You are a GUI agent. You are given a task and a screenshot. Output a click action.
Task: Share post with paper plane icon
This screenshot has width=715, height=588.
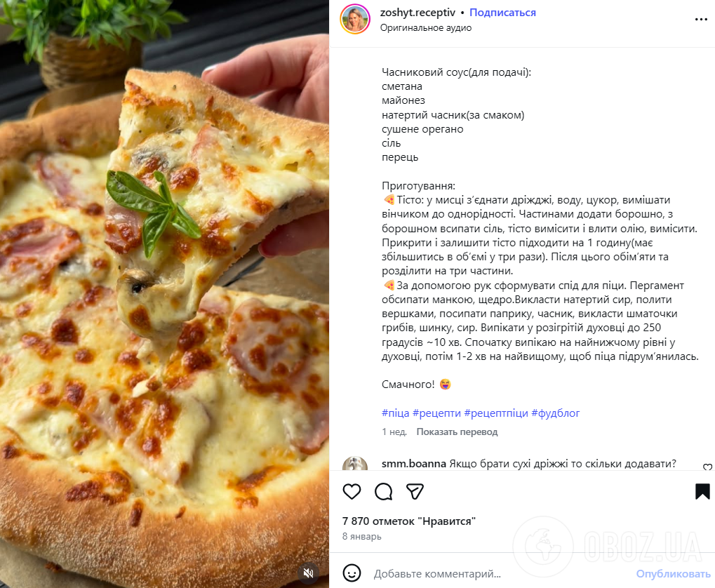tap(415, 491)
